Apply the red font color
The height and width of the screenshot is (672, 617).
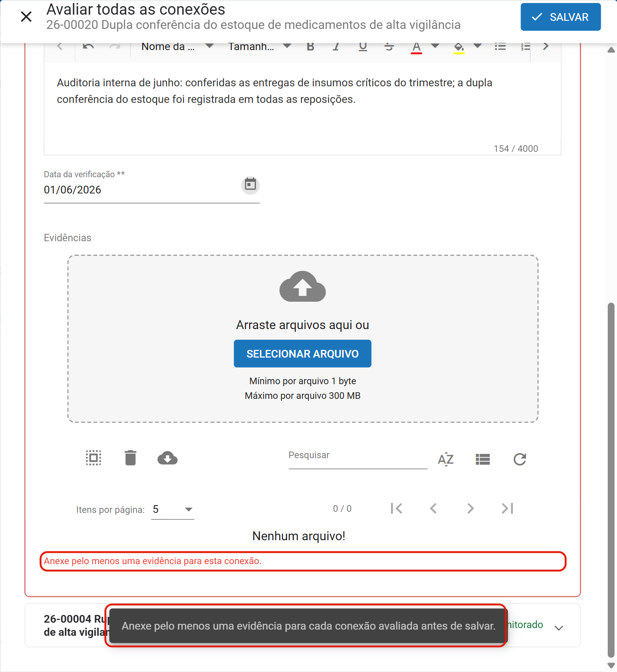[x=416, y=47]
